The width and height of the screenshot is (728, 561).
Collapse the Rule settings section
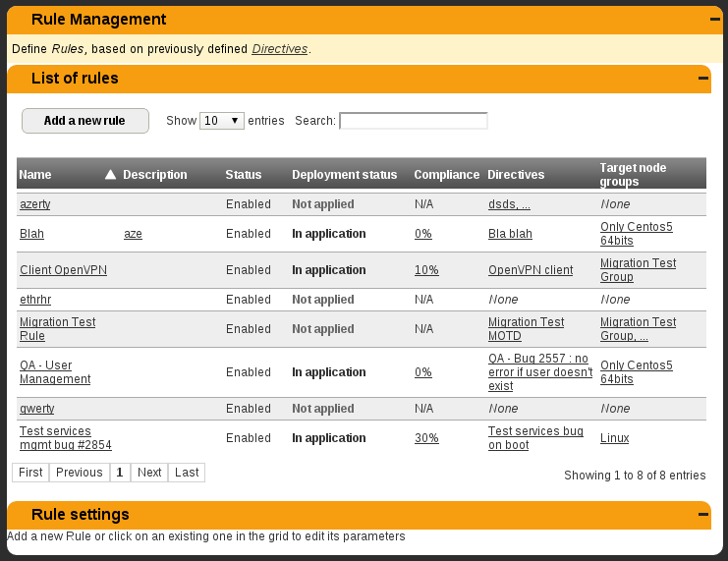coord(703,514)
